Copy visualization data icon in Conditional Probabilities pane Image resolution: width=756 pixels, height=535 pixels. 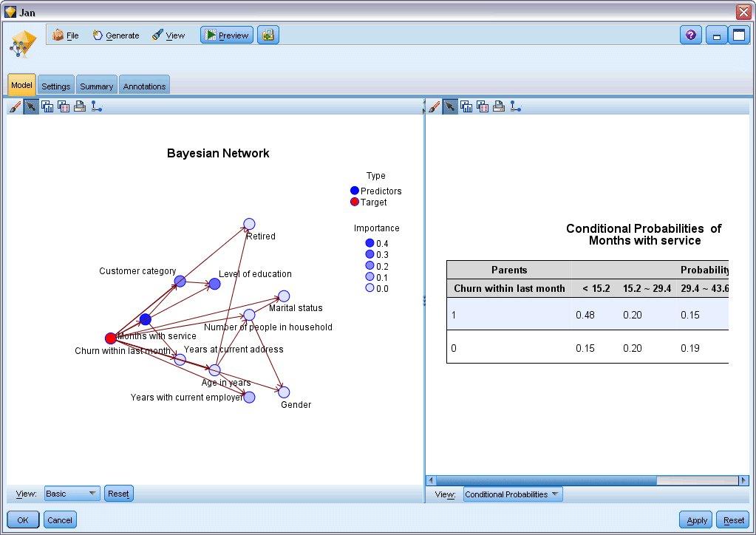(483, 106)
